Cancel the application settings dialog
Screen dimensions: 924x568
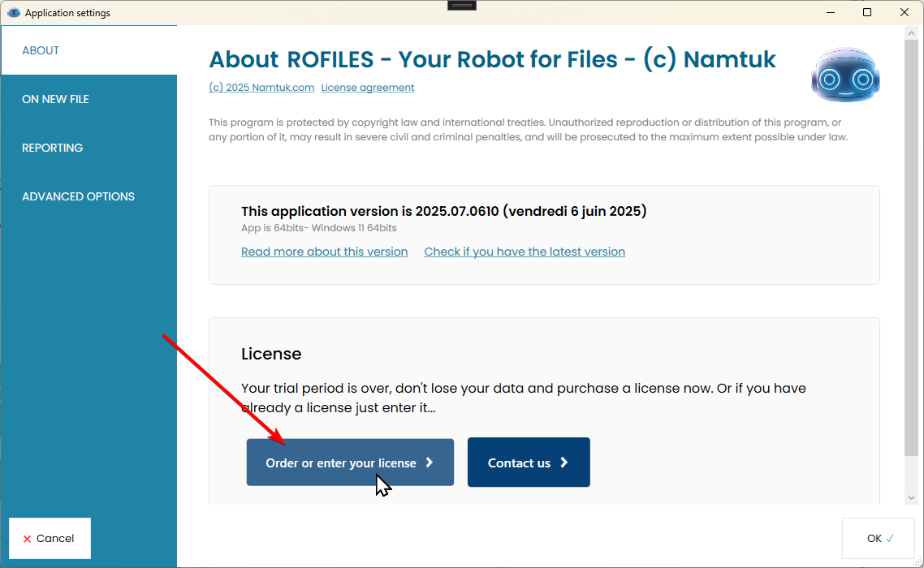tap(50, 538)
